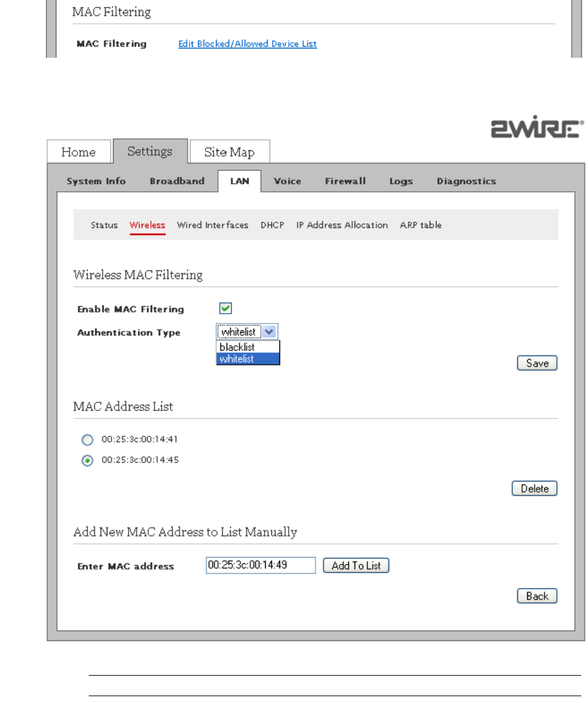
Task: Open IP Address Allocation sub-tab
Action: pos(341,225)
